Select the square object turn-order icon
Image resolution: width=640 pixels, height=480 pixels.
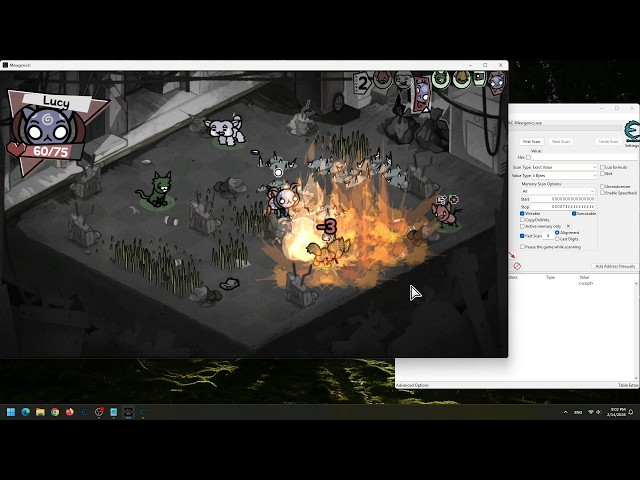(x=480, y=78)
